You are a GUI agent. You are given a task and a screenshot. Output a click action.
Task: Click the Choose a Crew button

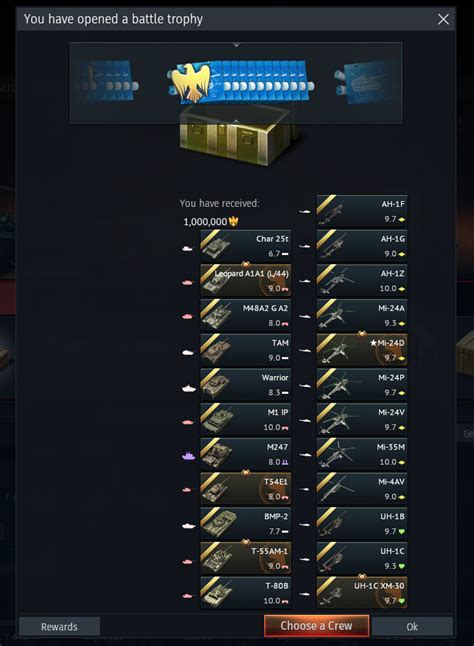[x=316, y=625]
